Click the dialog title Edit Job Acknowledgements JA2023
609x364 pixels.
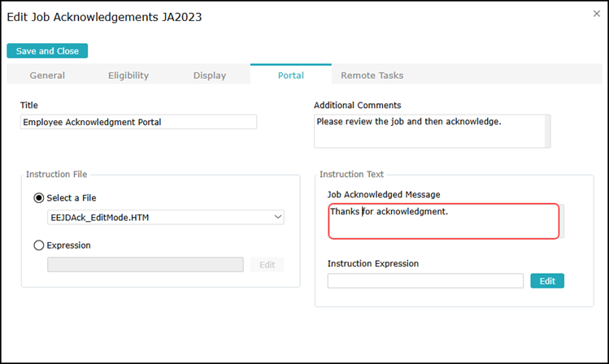[105, 16]
